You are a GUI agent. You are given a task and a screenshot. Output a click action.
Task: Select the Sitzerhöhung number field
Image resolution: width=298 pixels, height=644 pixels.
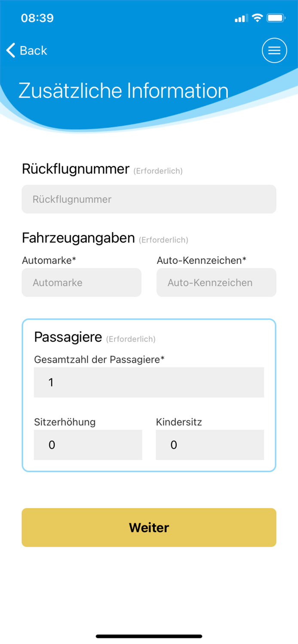pos(88,445)
